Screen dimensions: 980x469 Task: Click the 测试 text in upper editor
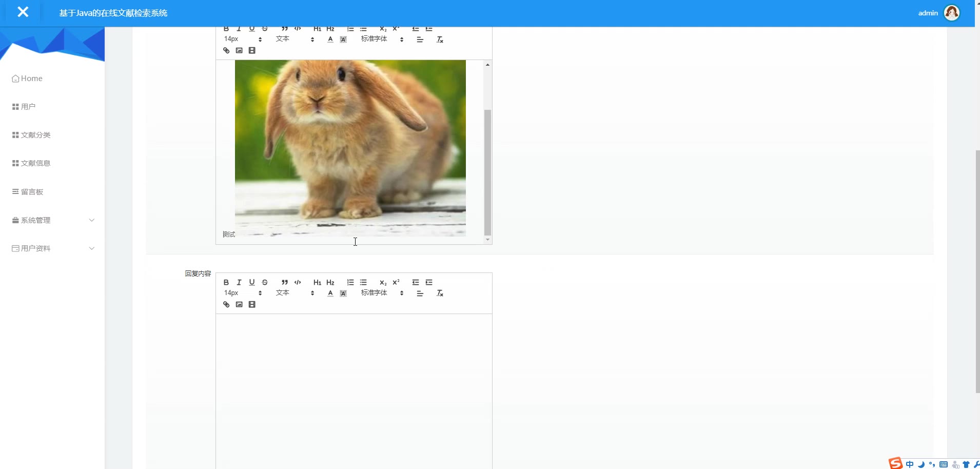click(x=229, y=234)
